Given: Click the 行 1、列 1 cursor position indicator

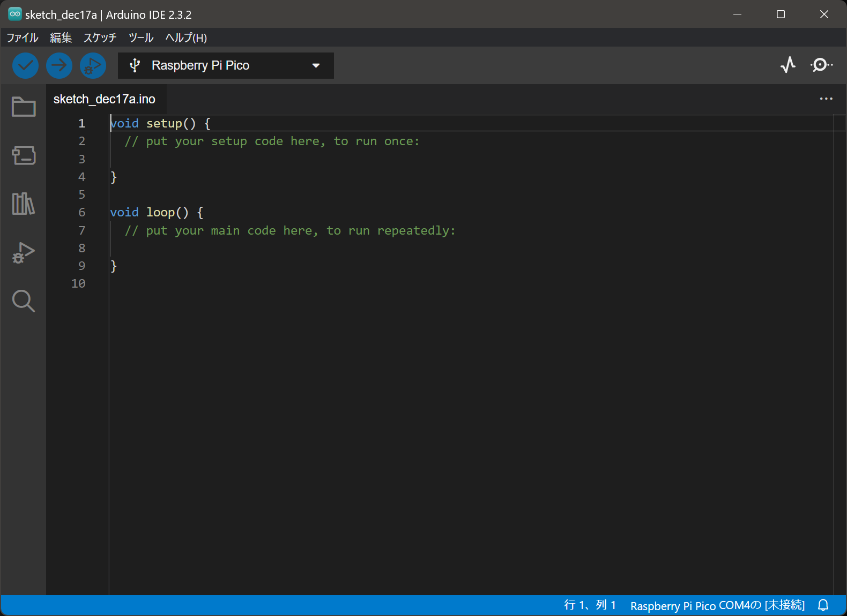Looking at the screenshot, I should coord(590,605).
